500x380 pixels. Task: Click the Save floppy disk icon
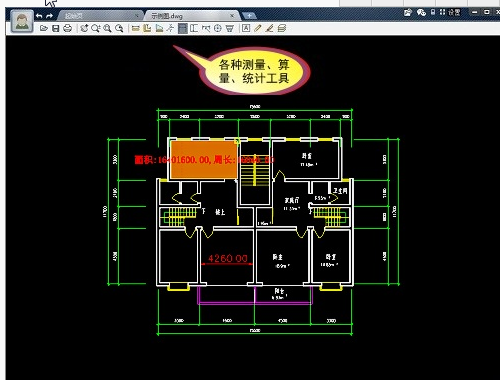click(56, 28)
